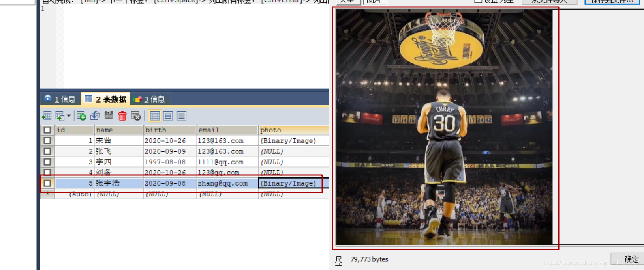Viewport: 644px width, 270px height.
Task: Select photo cell (Binary/Image) of row 1
Action: point(294,141)
